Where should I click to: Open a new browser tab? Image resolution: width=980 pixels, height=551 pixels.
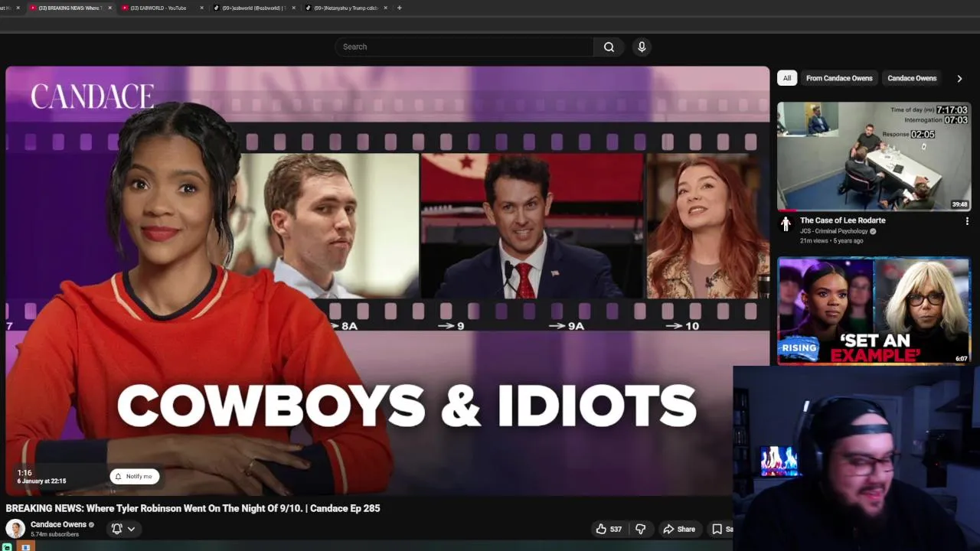[x=399, y=8]
